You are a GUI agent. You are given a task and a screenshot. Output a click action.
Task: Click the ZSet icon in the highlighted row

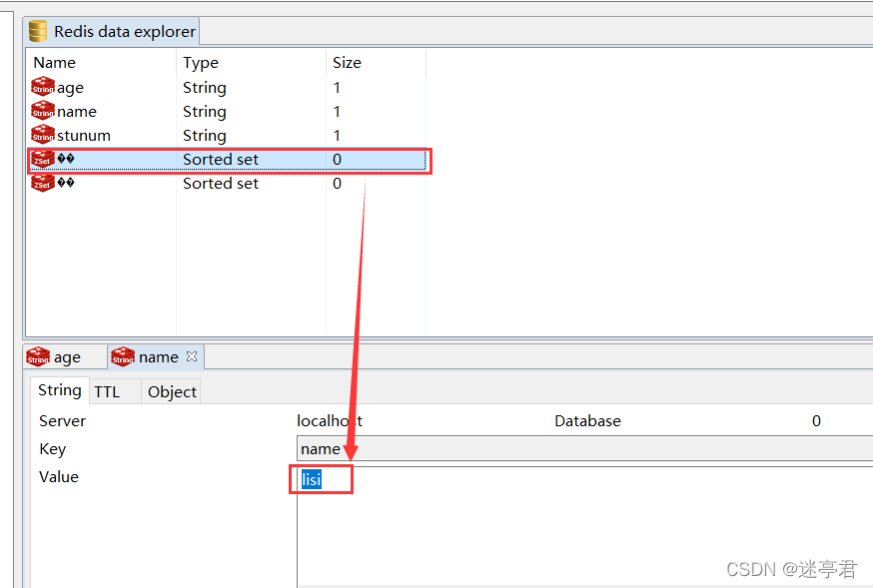43,159
